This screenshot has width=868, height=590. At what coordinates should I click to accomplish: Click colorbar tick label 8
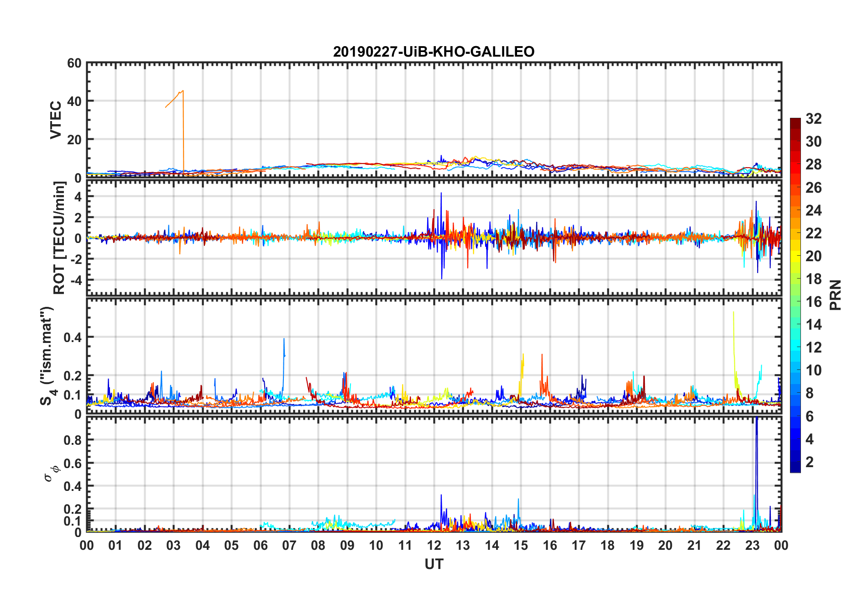coord(810,393)
